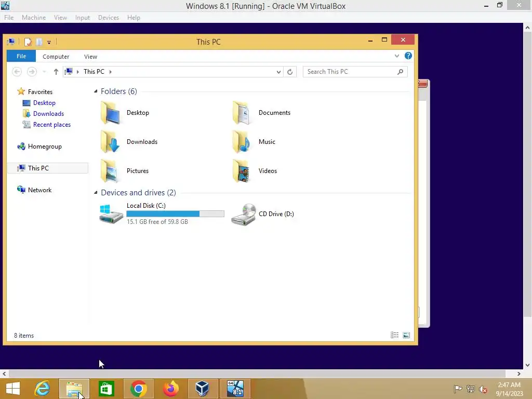Click the Properties quick access toolbar icon
532x399 pixels.
[28, 42]
